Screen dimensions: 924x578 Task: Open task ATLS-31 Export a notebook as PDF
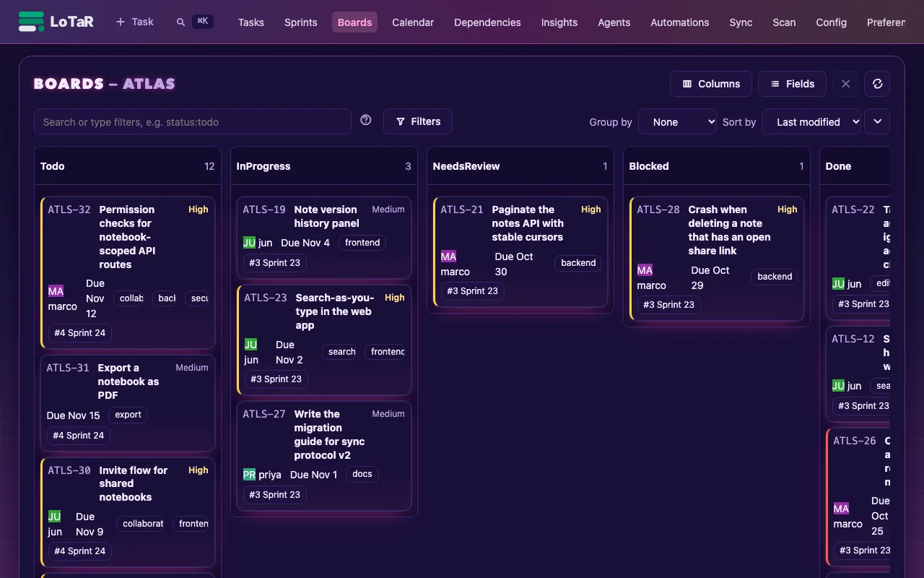(128, 381)
